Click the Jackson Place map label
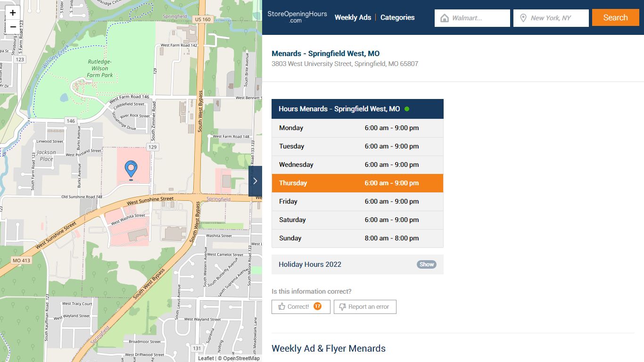The width and height of the screenshot is (644, 362). 46,156
